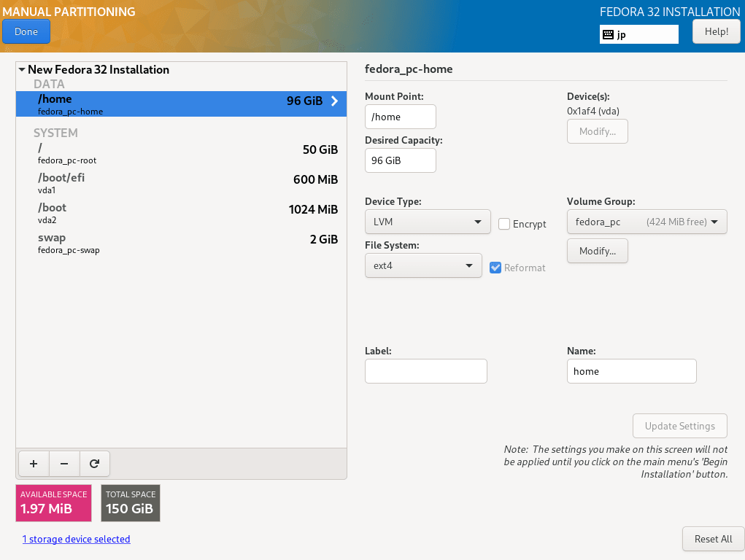745x560 pixels.
Task: Remove selected mount point with minus icon
Action: coord(64,464)
